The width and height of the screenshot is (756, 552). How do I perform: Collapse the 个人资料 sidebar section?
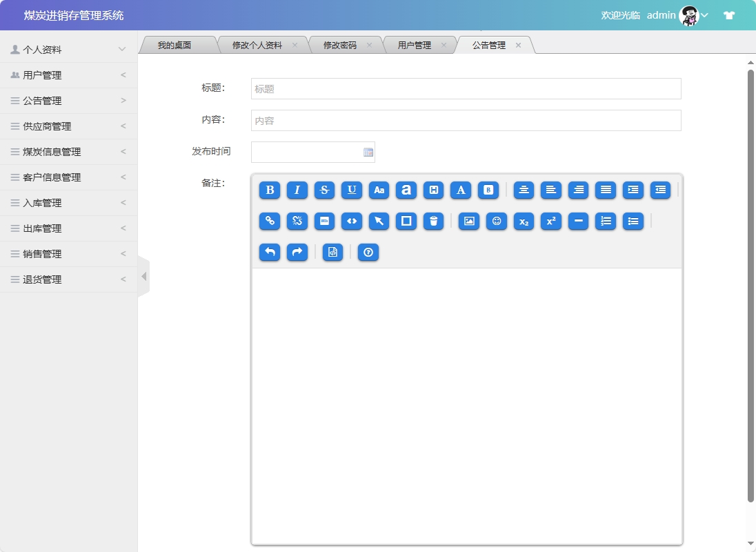pyautogui.click(x=67, y=49)
